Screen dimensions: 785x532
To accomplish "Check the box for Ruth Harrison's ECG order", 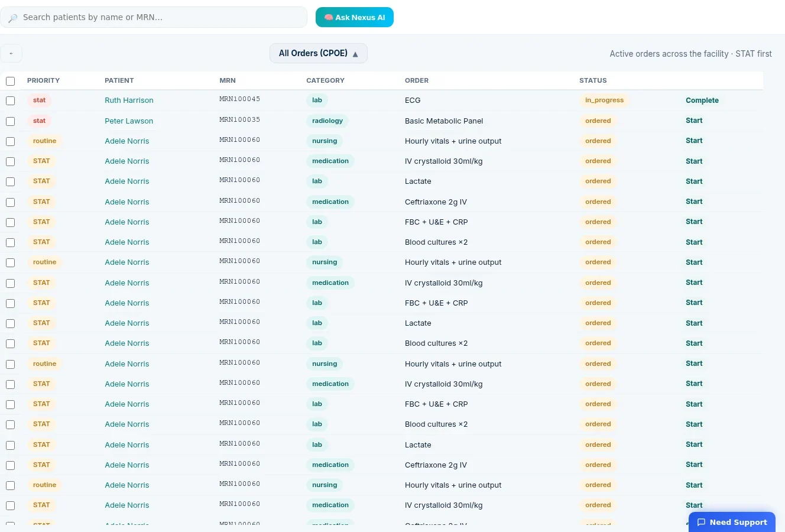I will click(x=10, y=101).
